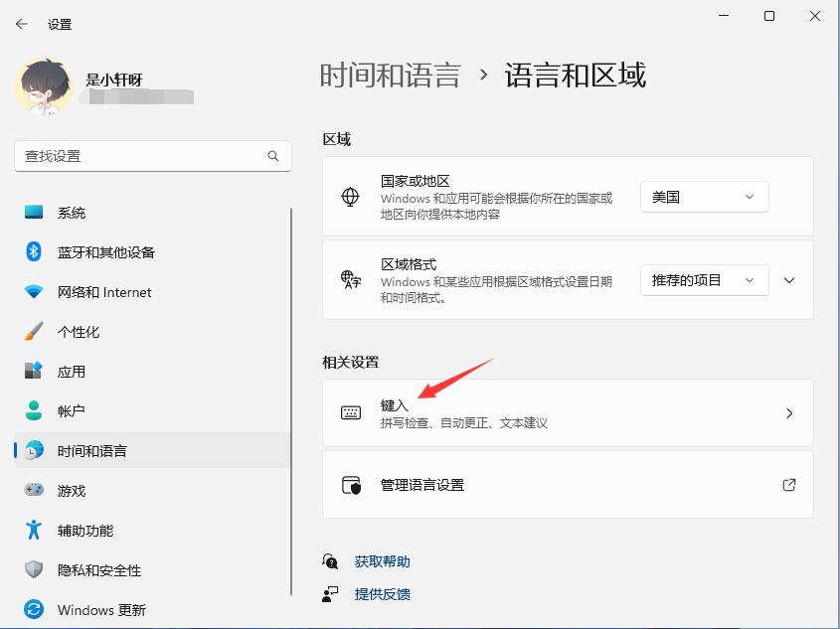Select 系统 in the settings sidebar

[x=75, y=213]
